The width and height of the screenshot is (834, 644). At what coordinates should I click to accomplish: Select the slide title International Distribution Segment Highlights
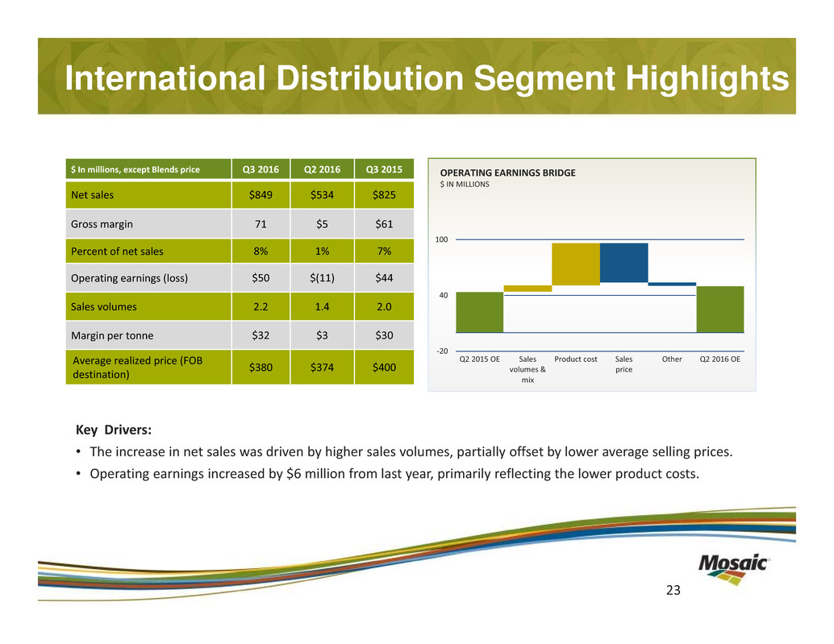tap(427, 80)
